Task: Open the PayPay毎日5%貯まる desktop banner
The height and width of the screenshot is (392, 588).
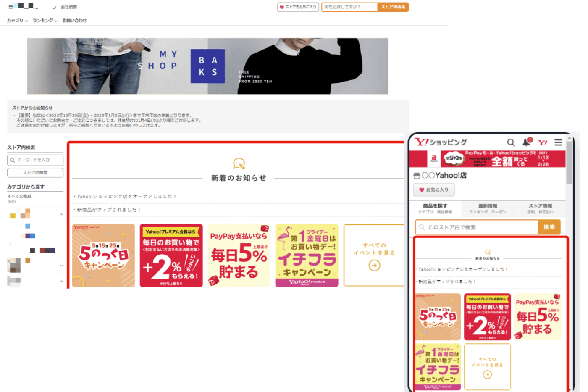Action: point(239,255)
